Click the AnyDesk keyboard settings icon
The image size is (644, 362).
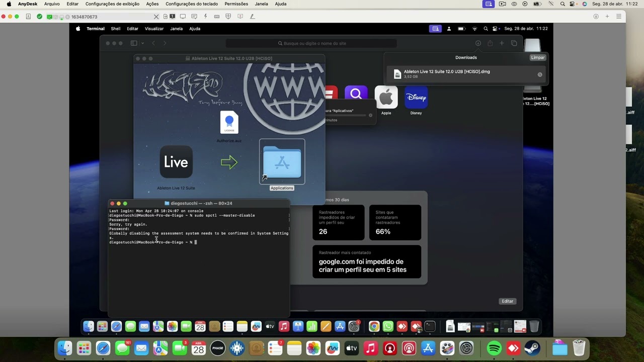click(217, 17)
